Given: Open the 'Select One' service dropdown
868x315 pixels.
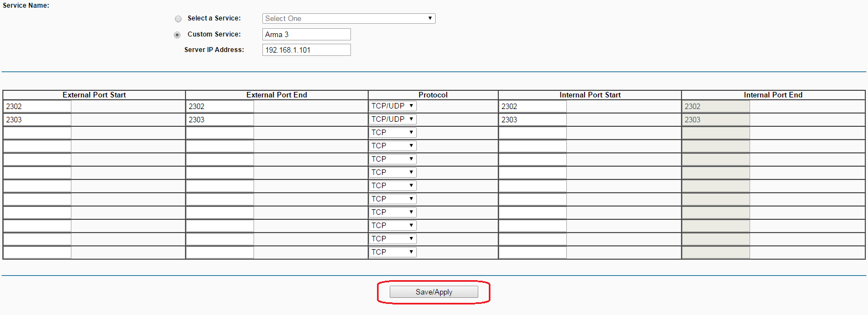Looking at the screenshot, I should click(x=349, y=18).
